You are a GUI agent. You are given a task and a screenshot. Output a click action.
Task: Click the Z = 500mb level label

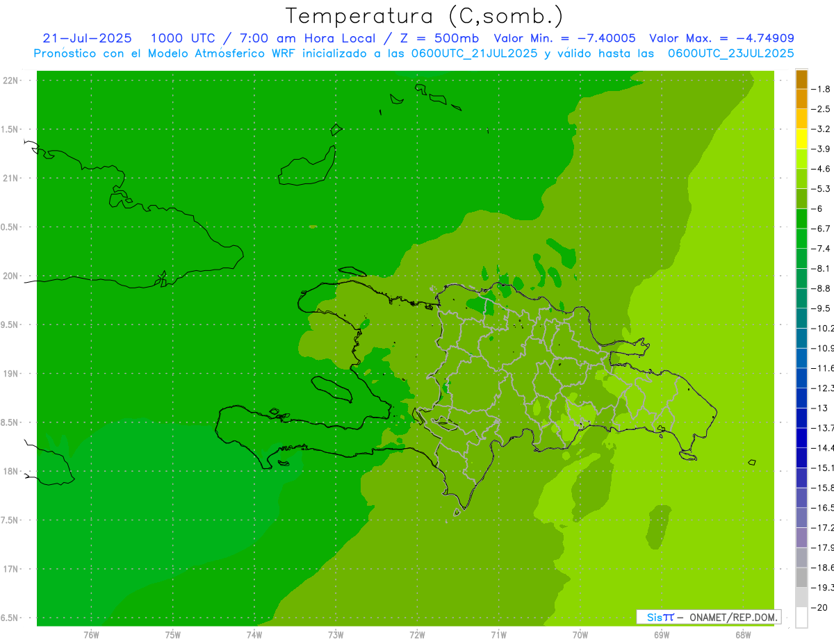(x=439, y=38)
